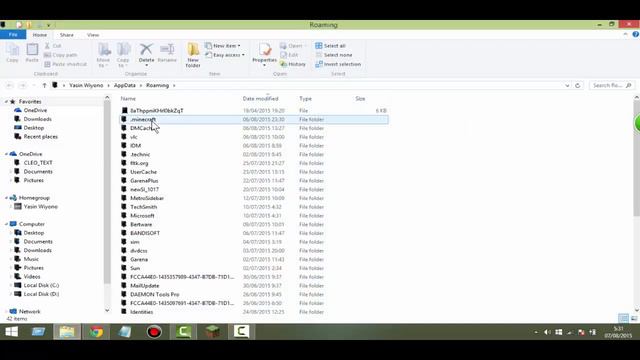Screen dimensions: 640x360
Task: Select the BANDISOFT folder
Action: click(253, 233)
